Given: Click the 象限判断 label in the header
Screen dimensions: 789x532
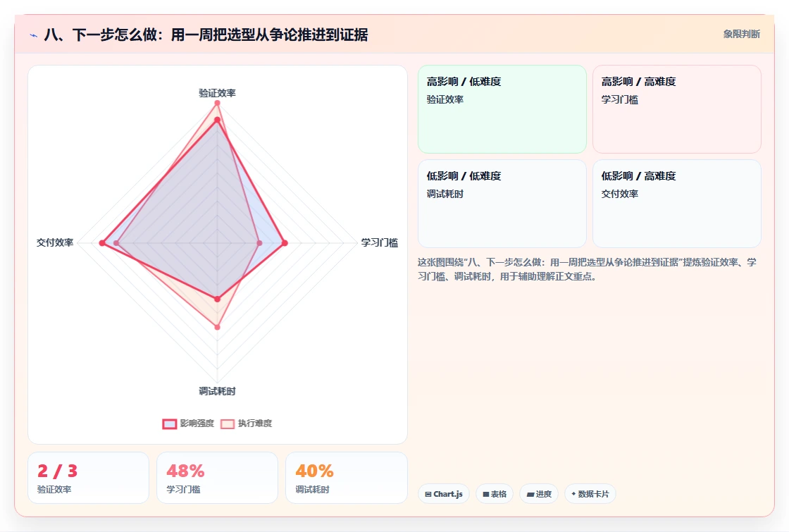Looking at the screenshot, I should 742,35.
